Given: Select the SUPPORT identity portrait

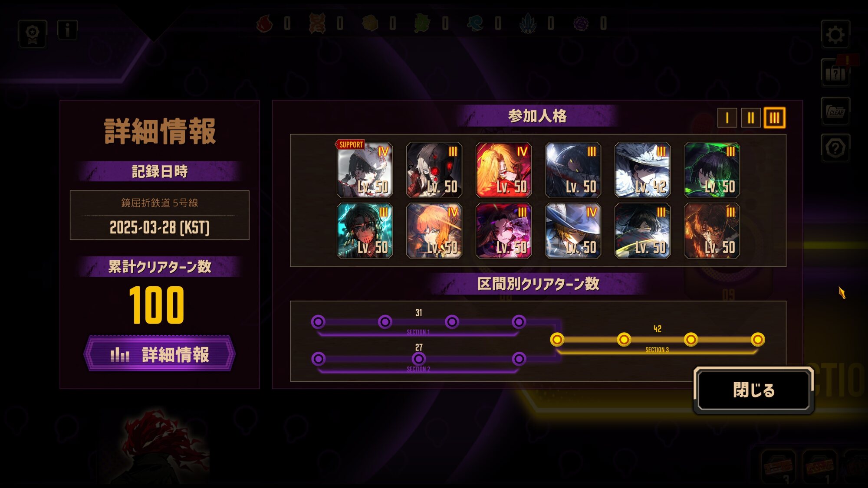Looking at the screenshot, I should pos(365,170).
